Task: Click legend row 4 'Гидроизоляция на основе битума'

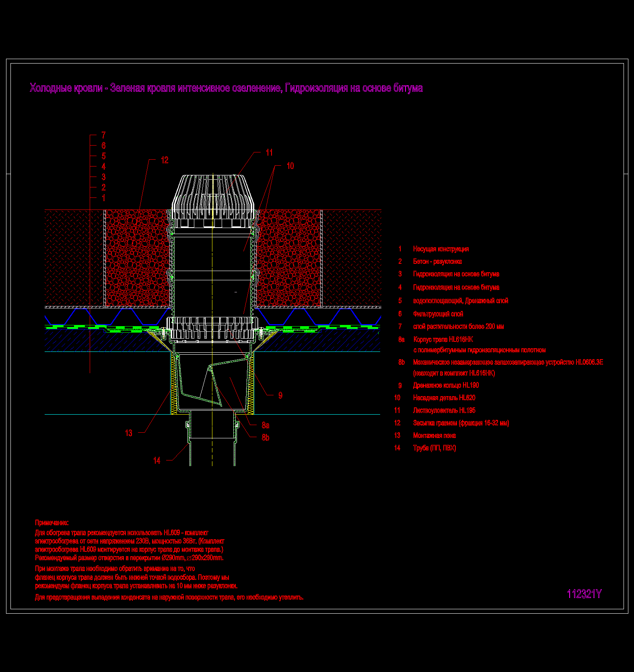Action: 456,287
